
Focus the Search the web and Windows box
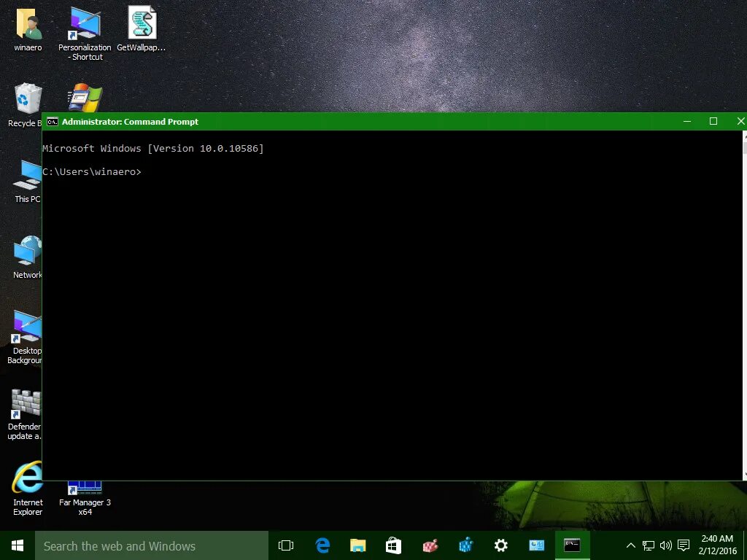pos(152,545)
